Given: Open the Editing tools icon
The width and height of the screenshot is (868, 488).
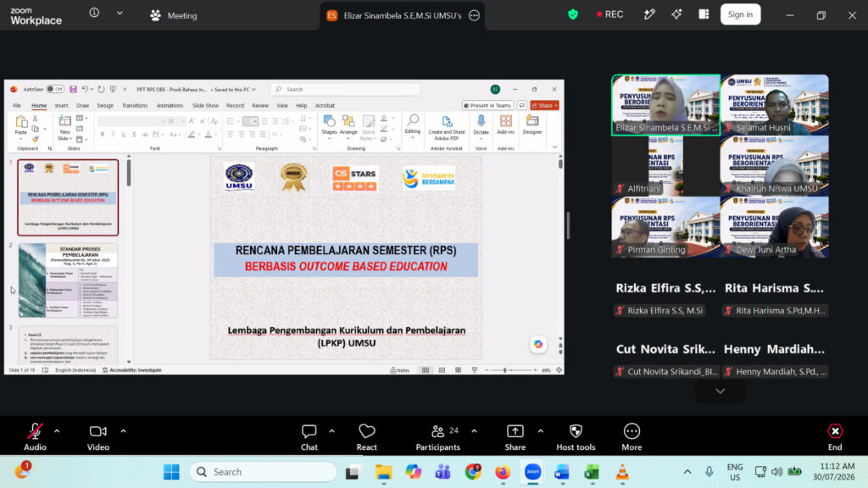Looking at the screenshot, I should [x=413, y=120].
